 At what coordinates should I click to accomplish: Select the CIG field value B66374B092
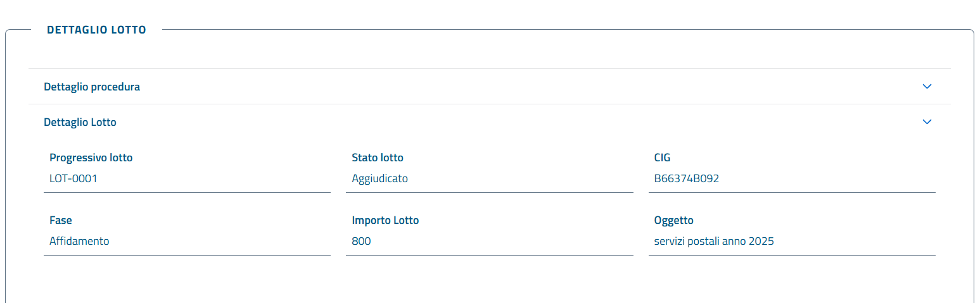point(792,179)
